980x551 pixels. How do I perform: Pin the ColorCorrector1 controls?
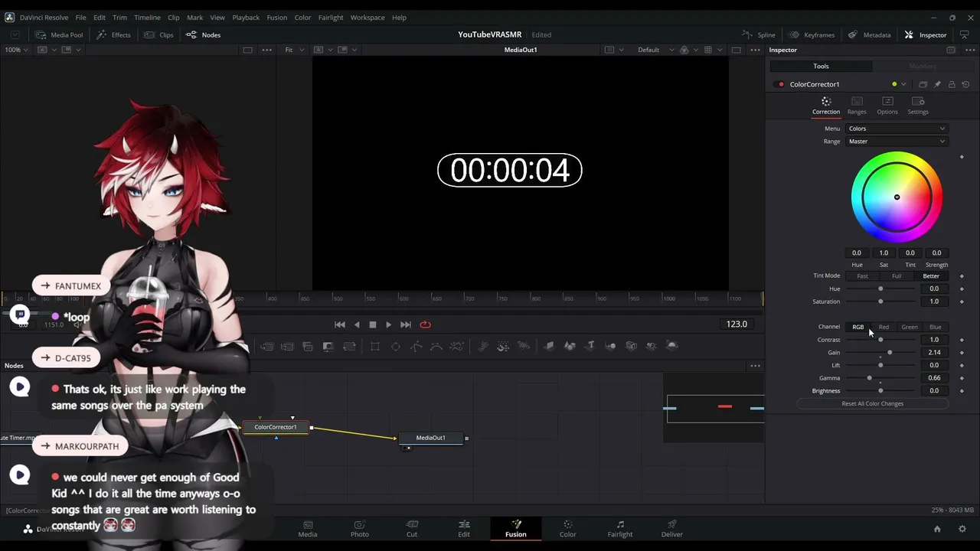pos(937,84)
